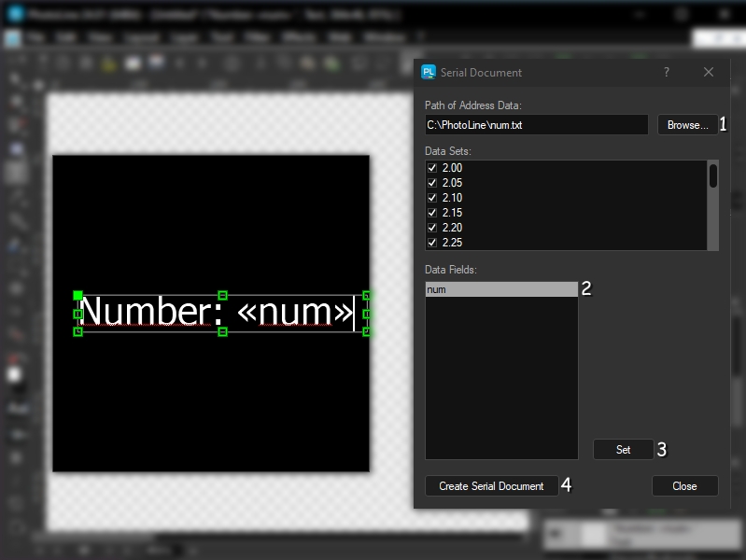This screenshot has width=746, height=560.
Task: Uncheck the 2.15 data set entry
Action: [x=432, y=213]
